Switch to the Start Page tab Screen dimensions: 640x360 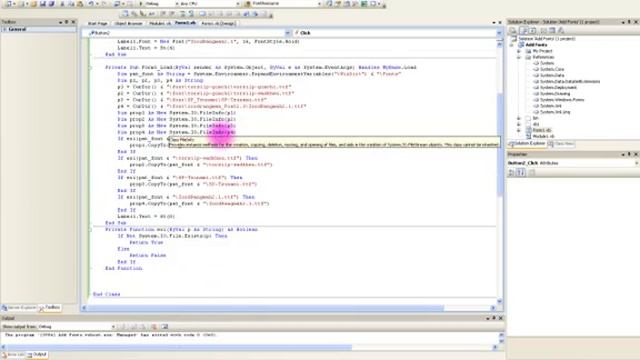(x=98, y=23)
